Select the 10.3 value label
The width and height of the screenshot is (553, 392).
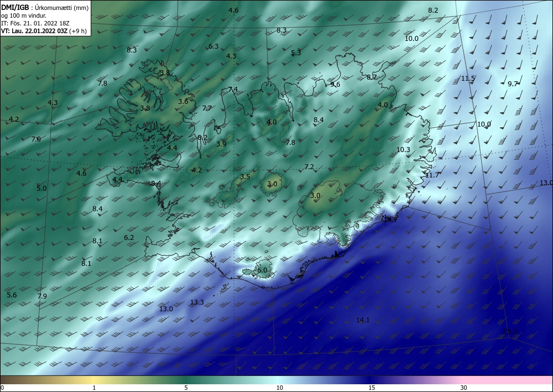[x=403, y=150]
